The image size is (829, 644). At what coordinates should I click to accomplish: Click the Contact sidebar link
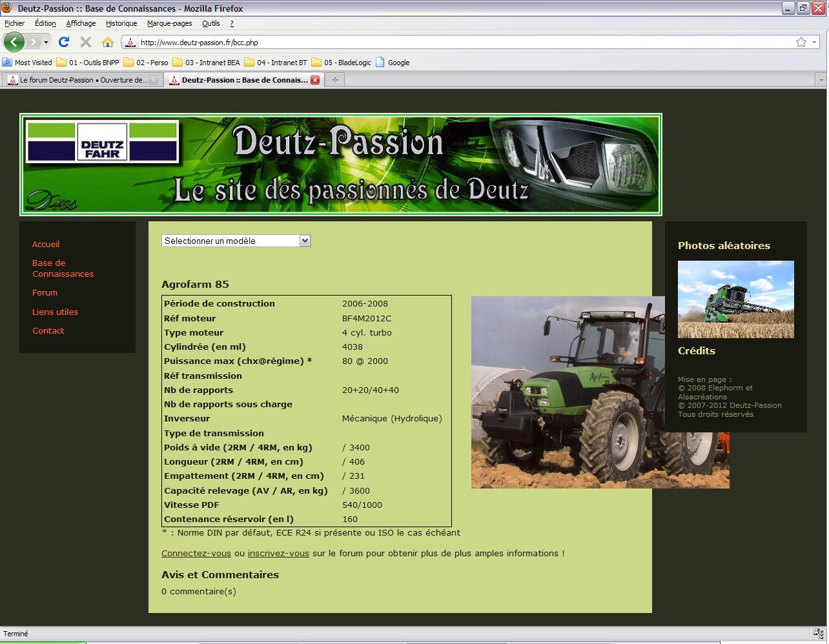pos(48,330)
